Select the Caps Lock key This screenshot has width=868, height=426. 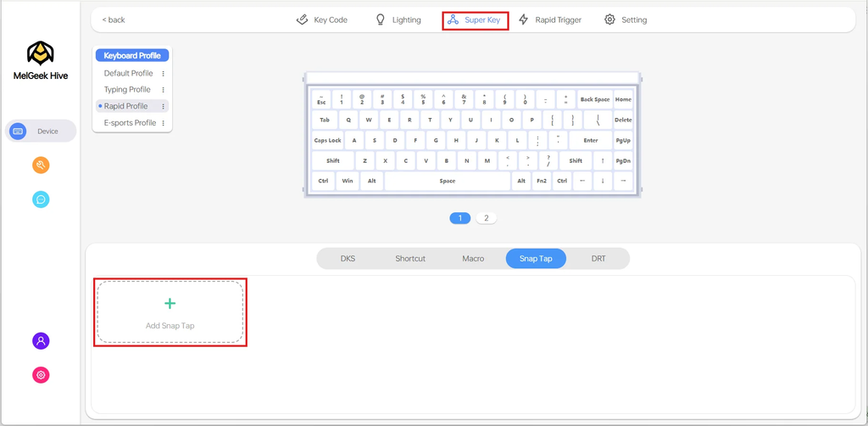[x=328, y=140]
